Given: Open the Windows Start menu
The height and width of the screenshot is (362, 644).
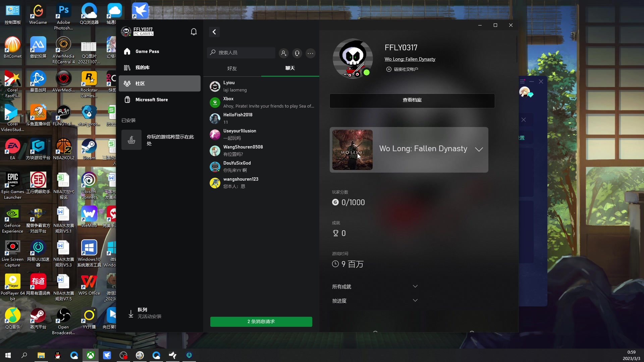Looking at the screenshot, I should pyautogui.click(x=8, y=355).
